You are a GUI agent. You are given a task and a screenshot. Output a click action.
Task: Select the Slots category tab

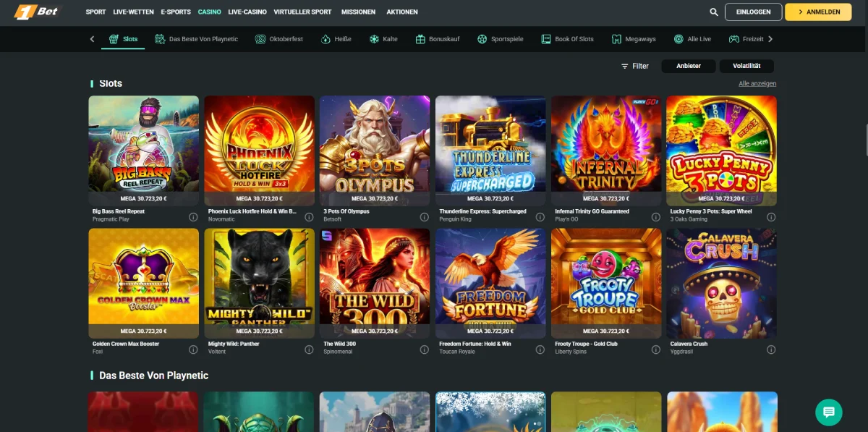point(123,39)
